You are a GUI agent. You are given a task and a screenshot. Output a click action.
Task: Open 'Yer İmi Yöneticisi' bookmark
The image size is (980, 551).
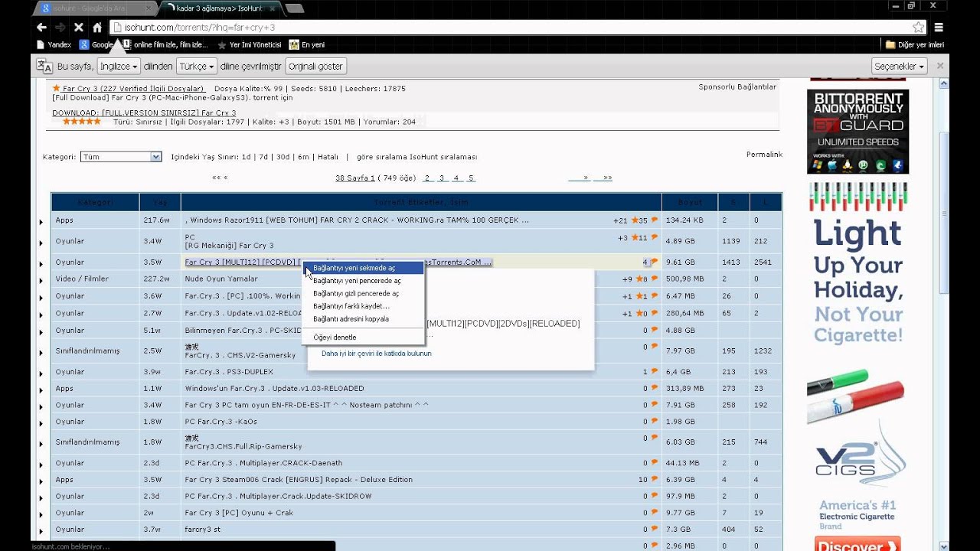coord(250,45)
